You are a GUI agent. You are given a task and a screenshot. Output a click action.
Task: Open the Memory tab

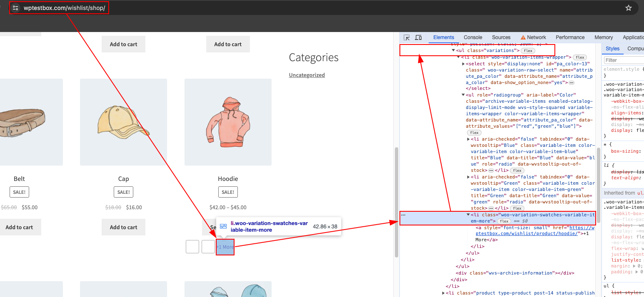click(x=604, y=37)
